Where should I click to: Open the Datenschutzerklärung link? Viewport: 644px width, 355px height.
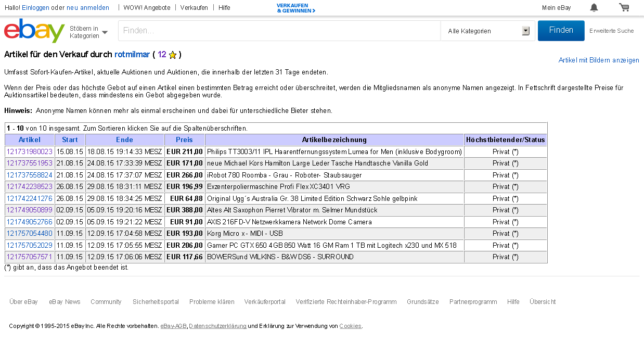[x=218, y=326]
